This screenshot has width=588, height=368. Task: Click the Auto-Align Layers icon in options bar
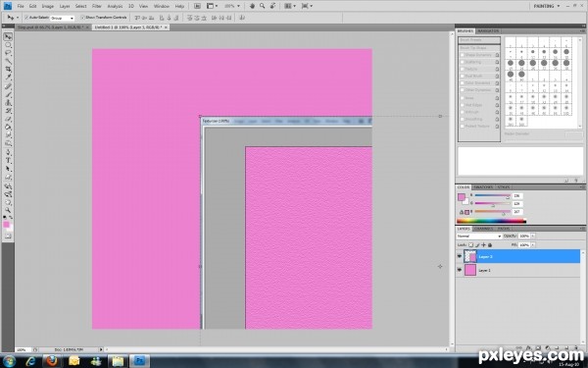tap(242, 18)
